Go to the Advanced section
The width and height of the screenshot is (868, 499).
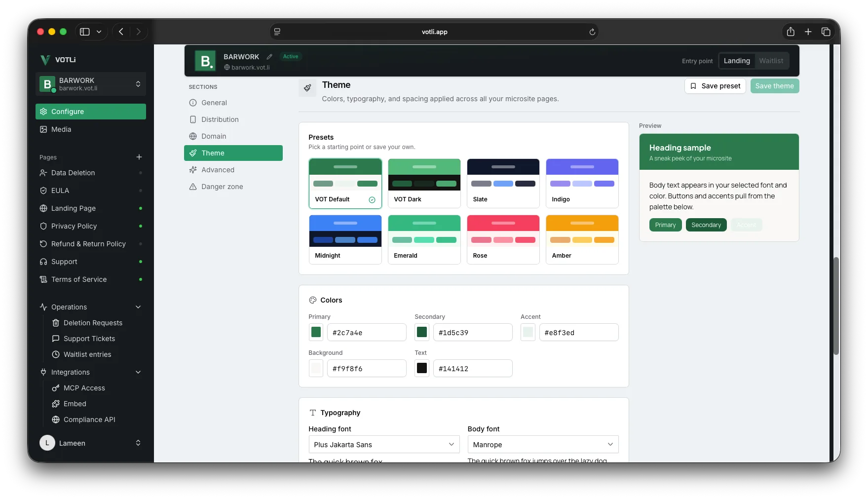(x=233, y=170)
